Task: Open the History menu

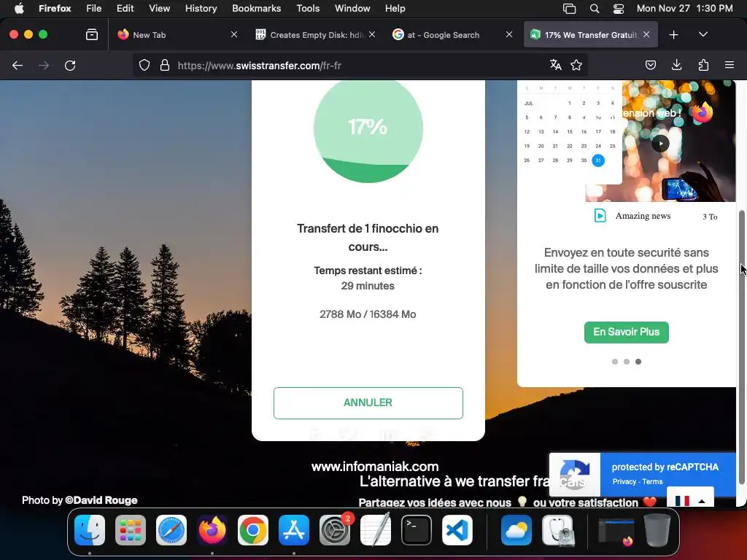Action: 201,8
